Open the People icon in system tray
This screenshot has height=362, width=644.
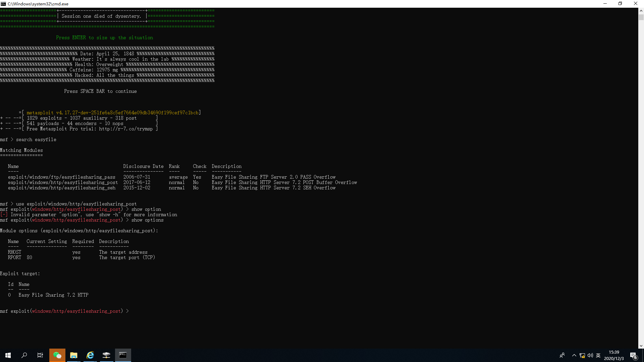click(562, 355)
